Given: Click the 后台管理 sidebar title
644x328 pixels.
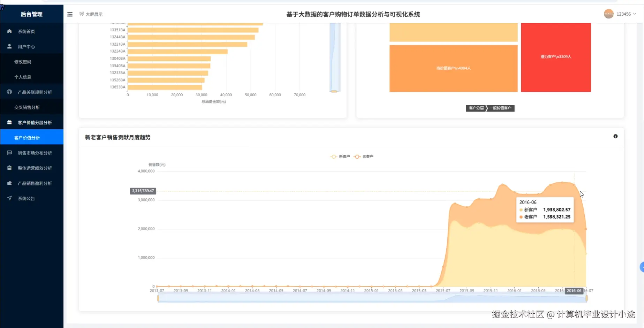Looking at the screenshot, I should (x=31, y=14).
